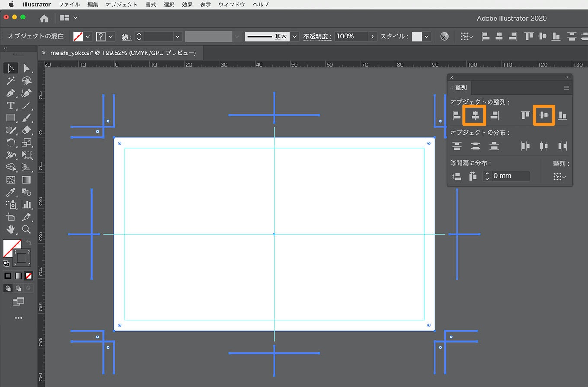This screenshot has width=588, height=387.
Task: Select the Free Transform tool
Action: click(x=27, y=155)
